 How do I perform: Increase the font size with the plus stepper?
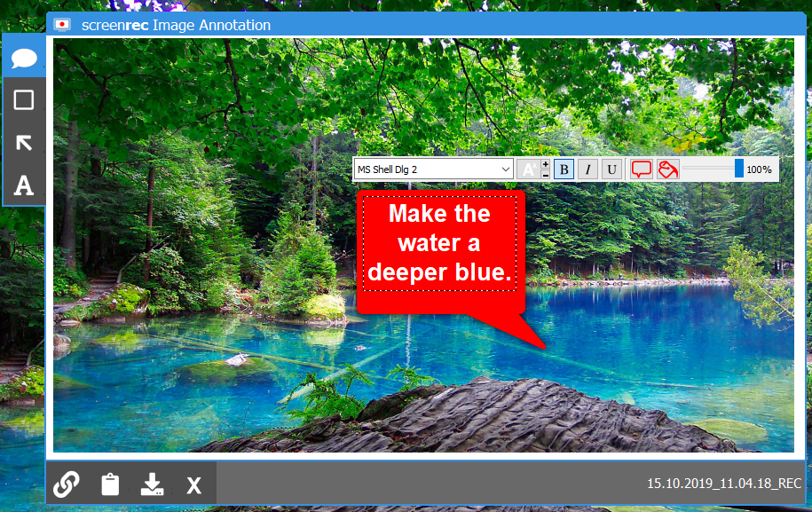544,163
